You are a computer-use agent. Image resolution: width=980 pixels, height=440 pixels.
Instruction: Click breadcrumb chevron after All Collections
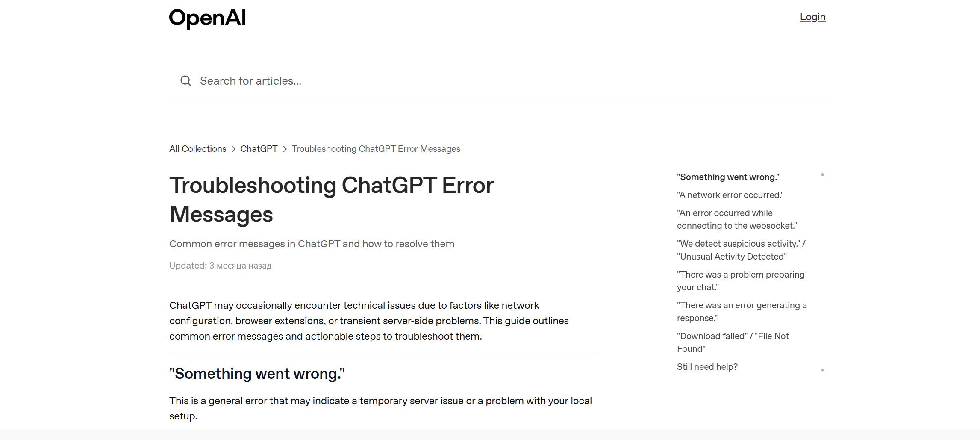pos(233,149)
